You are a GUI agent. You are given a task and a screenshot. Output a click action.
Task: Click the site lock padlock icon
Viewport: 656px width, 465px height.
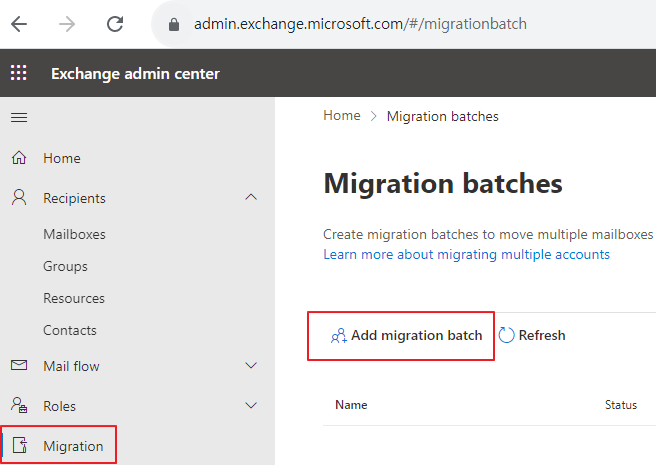pyautogui.click(x=174, y=25)
